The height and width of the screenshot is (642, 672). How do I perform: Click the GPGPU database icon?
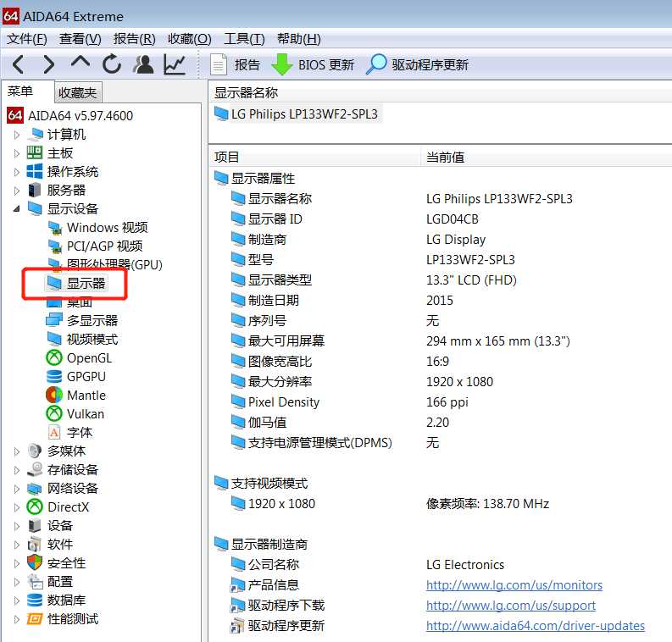click(54, 376)
